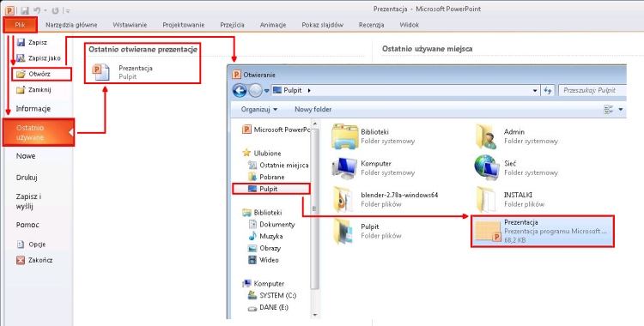This screenshot has width=644, height=326.
Task: Select Dokumenty library in navigation pane
Action: coord(271,225)
